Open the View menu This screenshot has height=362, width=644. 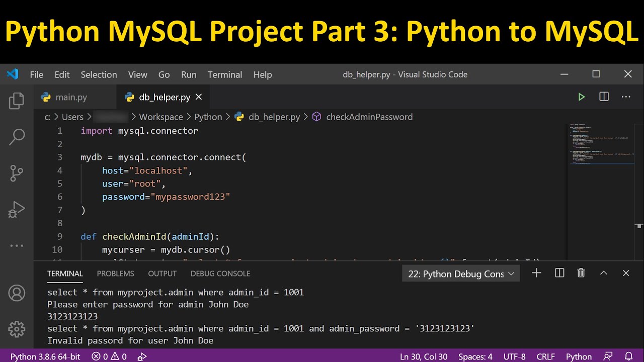click(x=137, y=74)
